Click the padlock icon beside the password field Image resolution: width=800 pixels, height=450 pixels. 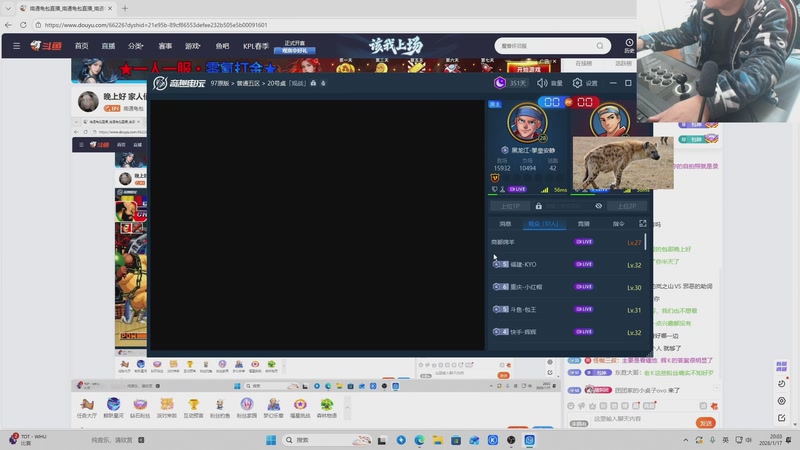coord(538,206)
